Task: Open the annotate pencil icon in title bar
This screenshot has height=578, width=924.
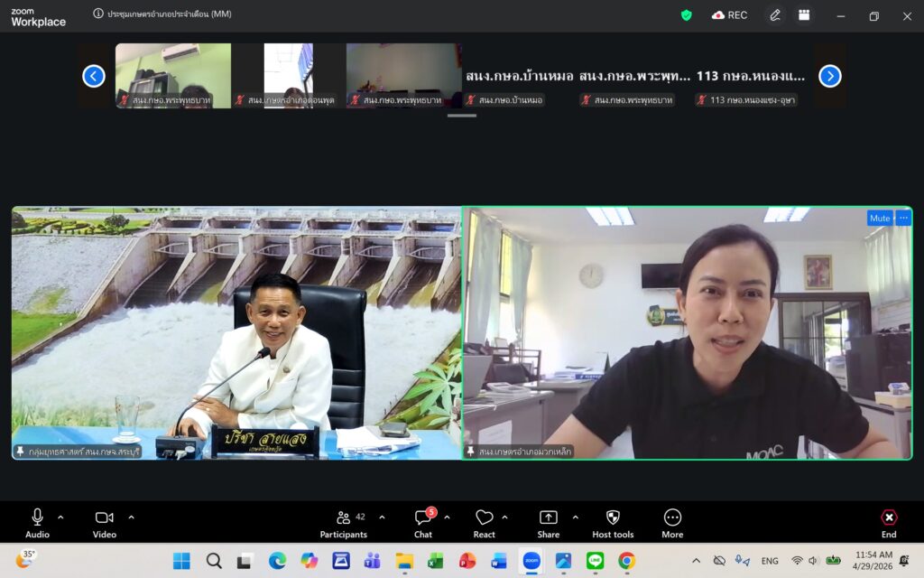Action: tap(774, 15)
